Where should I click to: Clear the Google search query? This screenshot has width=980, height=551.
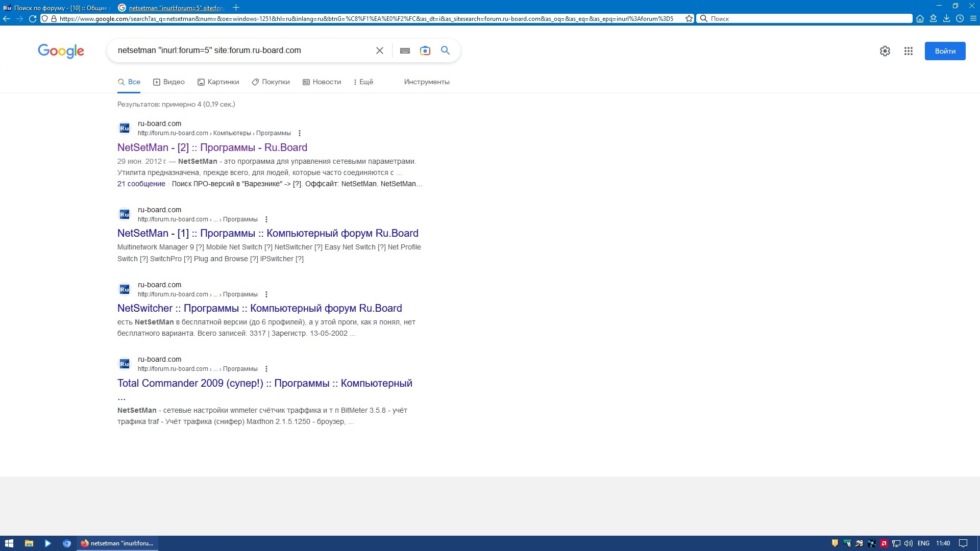pos(380,51)
